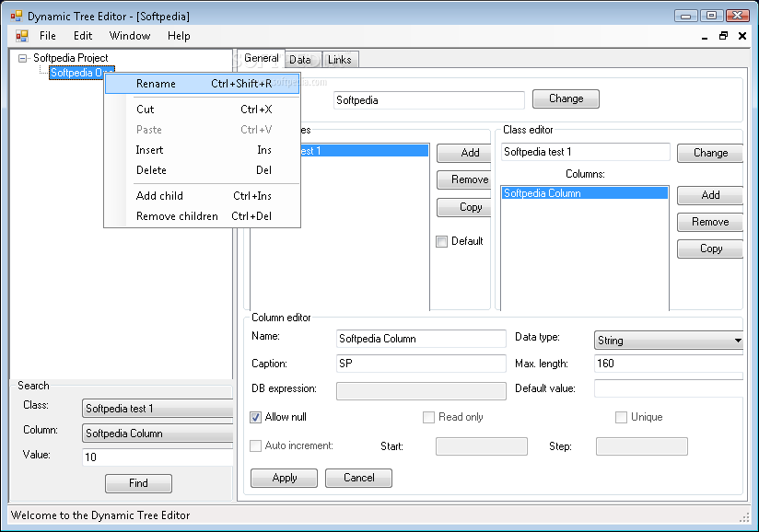This screenshot has height=532, width=759.
Task: Open the Edit menu
Action: pos(83,36)
